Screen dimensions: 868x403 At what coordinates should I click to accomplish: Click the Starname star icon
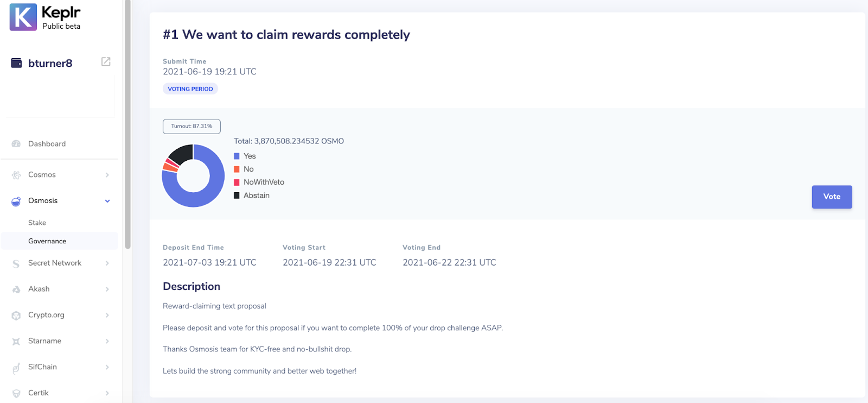pos(16,342)
